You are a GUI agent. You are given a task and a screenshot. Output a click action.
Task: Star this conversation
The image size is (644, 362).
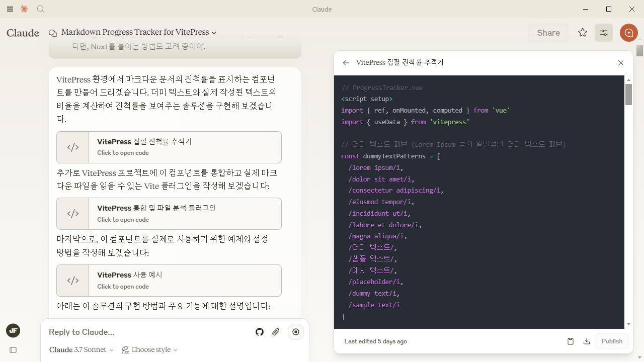tap(583, 33)
